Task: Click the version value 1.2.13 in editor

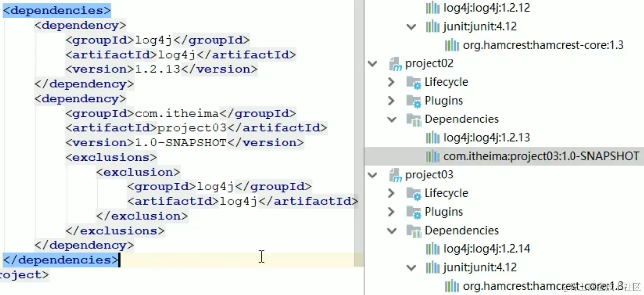Action: click(x=157, y=69)
